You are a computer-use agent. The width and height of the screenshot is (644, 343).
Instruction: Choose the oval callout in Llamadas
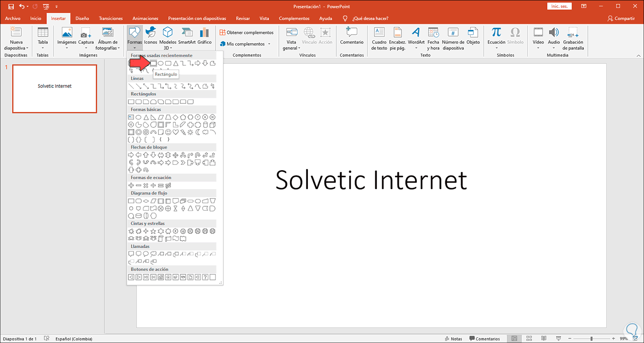click(x=146, y=254)
